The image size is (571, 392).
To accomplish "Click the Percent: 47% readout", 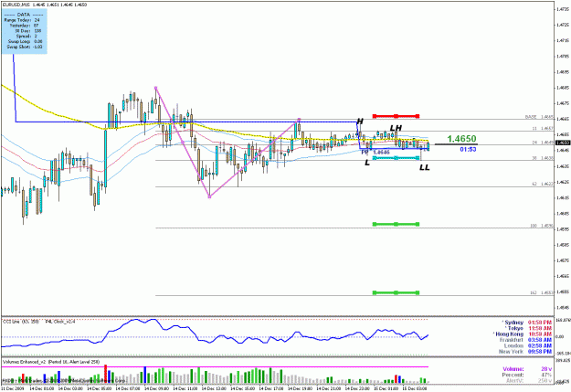I will (x=527, y=375).
